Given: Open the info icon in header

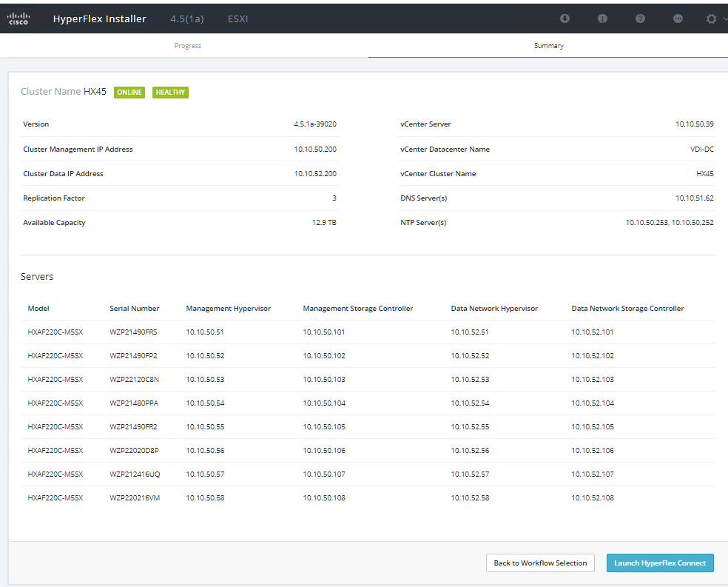Looking at the screenshot, I should 602,19.
